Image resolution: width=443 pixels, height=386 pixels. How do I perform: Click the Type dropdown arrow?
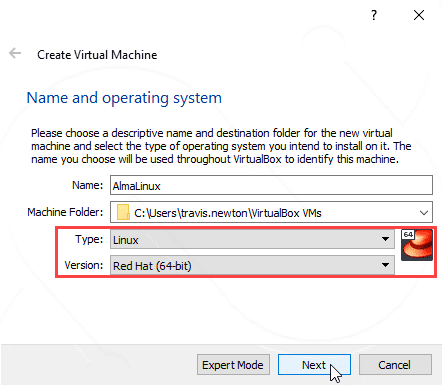coord(385,239)
